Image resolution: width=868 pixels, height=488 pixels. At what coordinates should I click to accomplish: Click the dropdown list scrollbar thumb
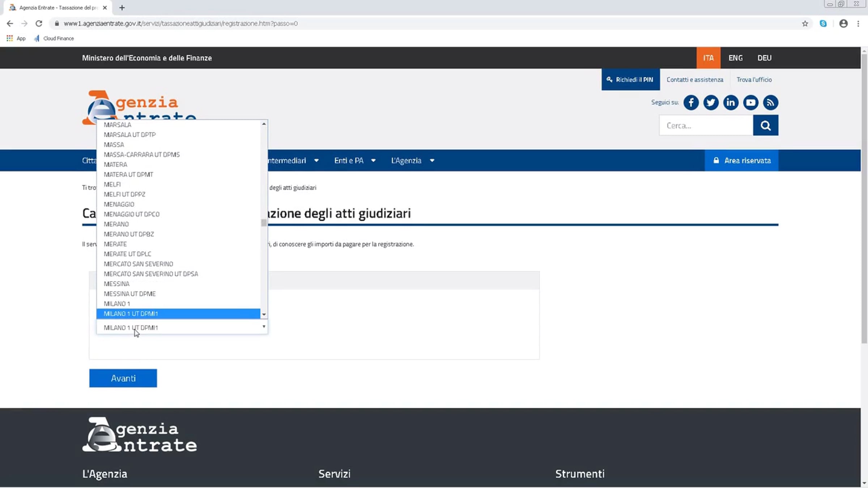point(264,223)
